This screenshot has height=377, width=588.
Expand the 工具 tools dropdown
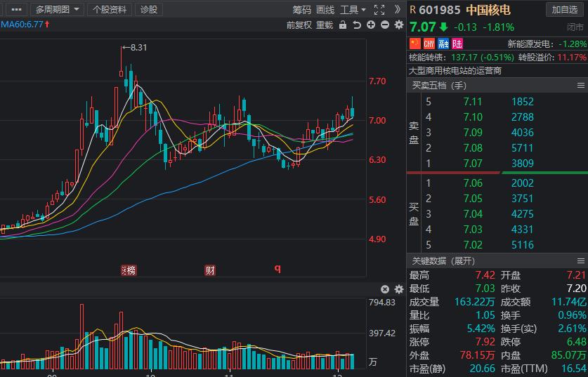pos(353,10)
